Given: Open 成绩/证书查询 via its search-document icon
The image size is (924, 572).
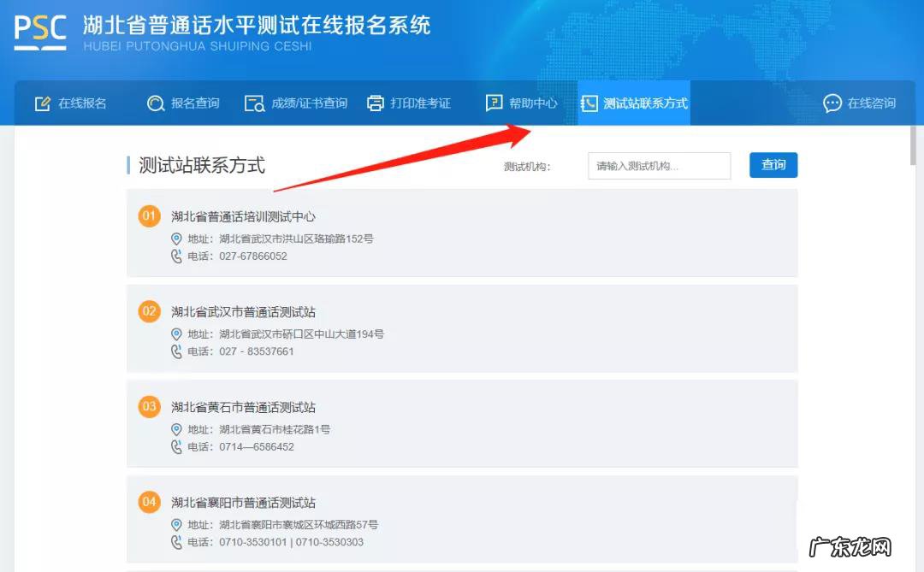Looking at the screenshot, I should [253, 103].
